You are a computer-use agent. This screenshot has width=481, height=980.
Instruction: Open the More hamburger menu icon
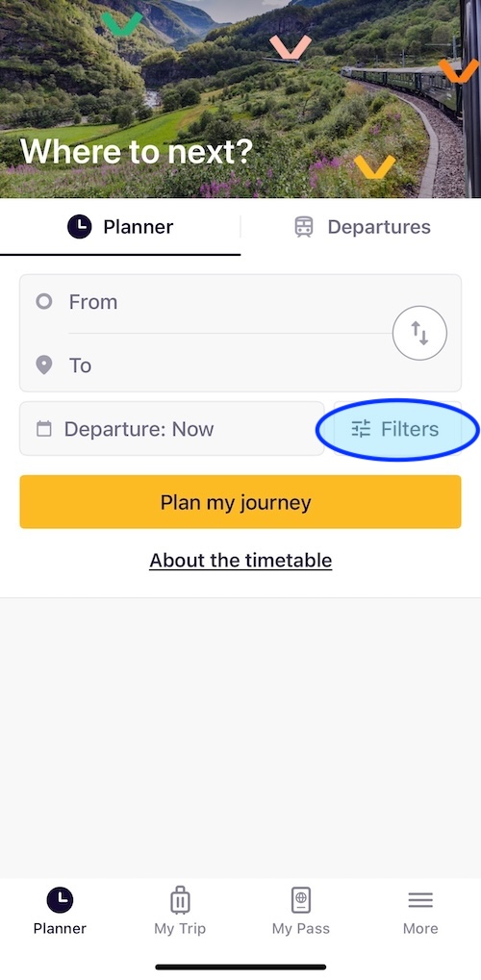click(420, 900)
